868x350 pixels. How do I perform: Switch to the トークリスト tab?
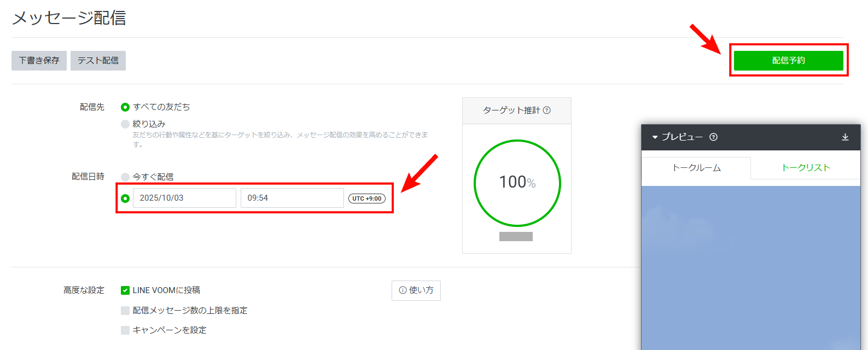[806, 168]
